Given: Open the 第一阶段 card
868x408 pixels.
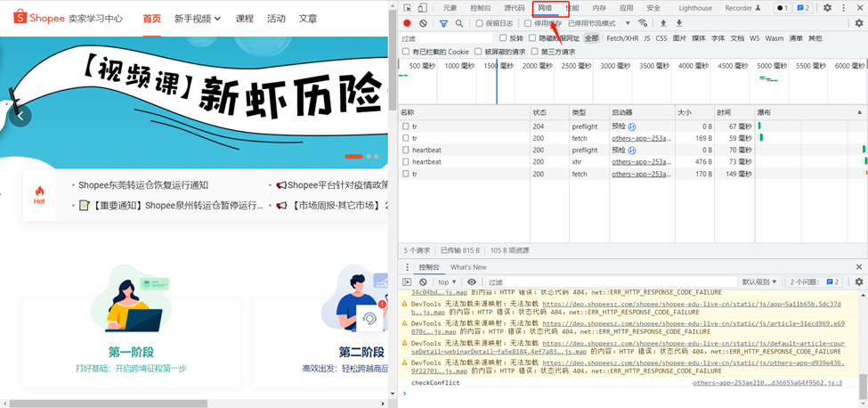Looking at the screenshot, I should [x=131, y=345].
